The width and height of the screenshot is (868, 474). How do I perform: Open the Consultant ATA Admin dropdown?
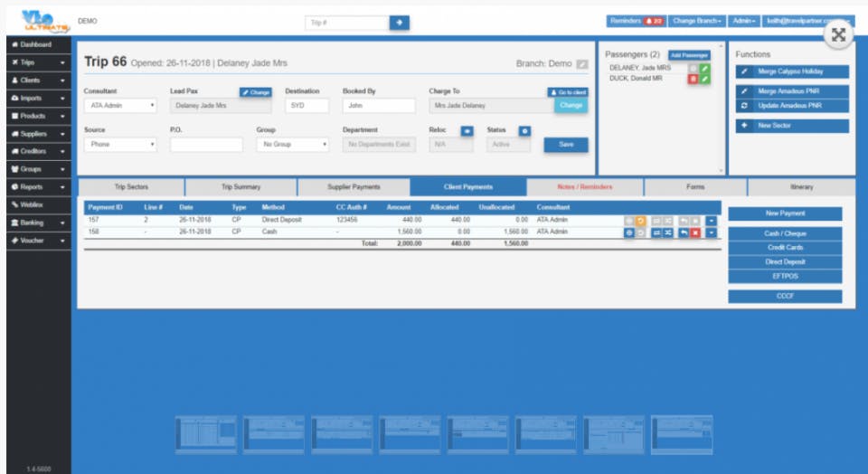click(120, 105)
